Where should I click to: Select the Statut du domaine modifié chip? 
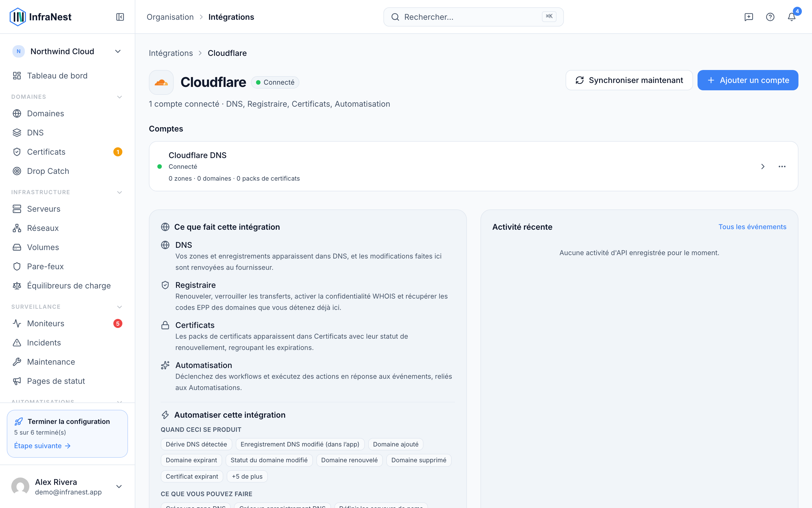269,460
